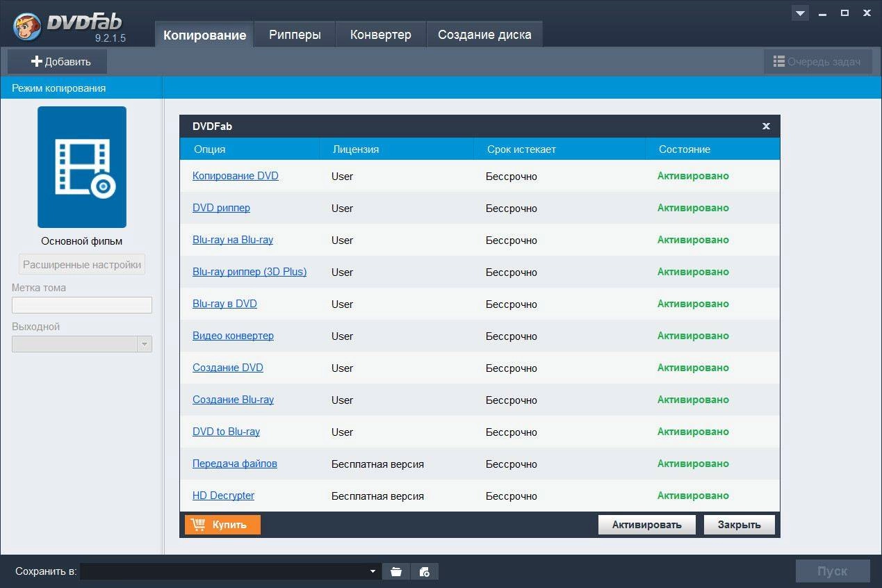Click Активировано status in HD Decrypter row

693,496
